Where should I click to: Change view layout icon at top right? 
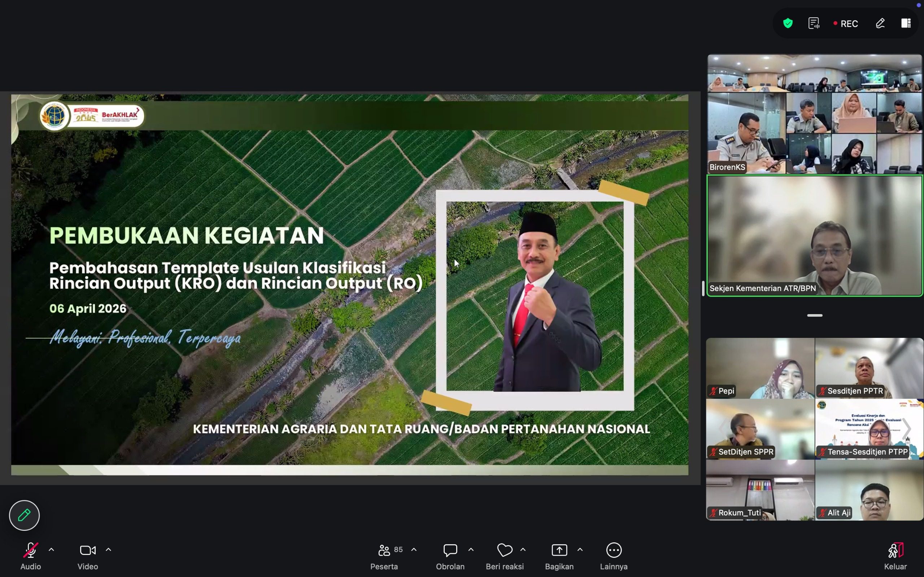906,24
